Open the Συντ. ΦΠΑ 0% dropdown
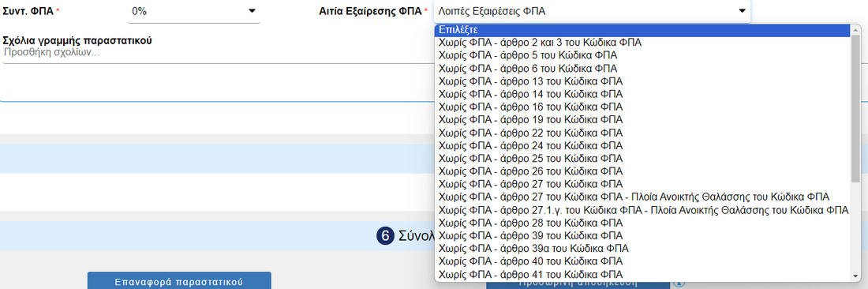The height and width of the screenshot is (289, 868). (194, 11)
